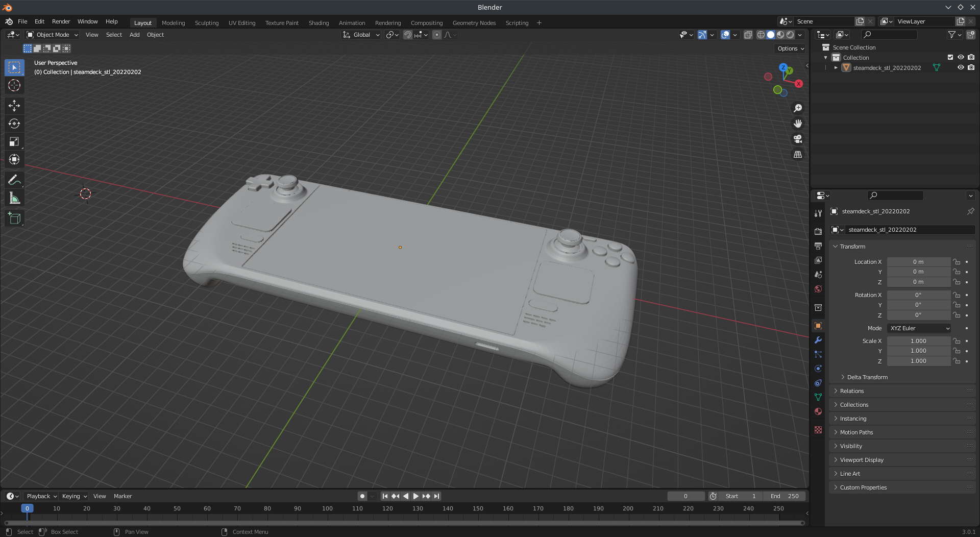Open the XYZ Euler rotation mode dropdown

click(x=919, y=328)
